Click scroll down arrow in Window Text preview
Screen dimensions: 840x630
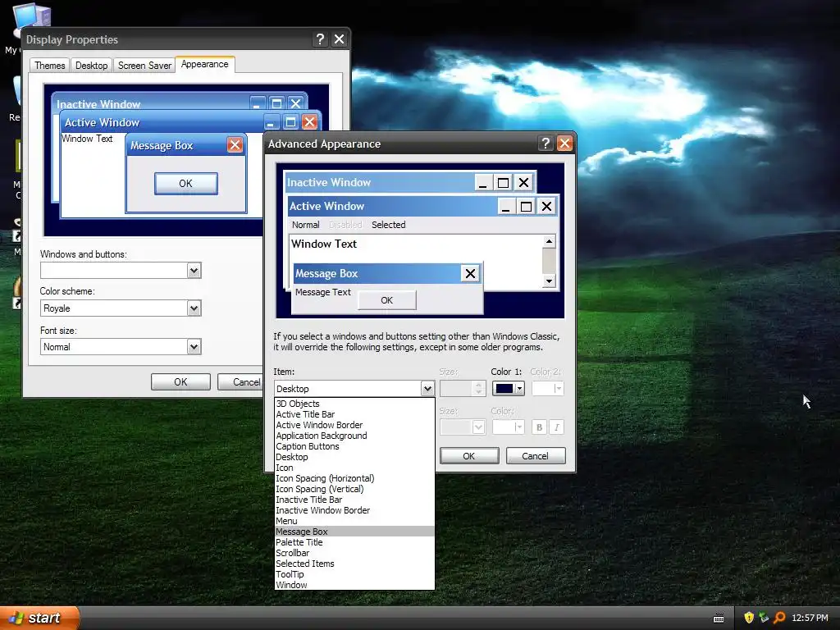click(x=549, y=281)
